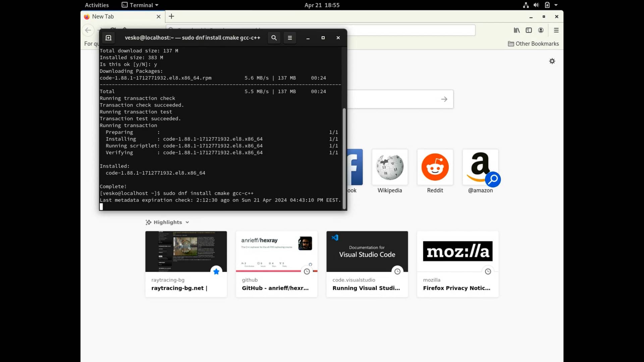
Task: Open the Activities overview
Action: pos(97,5)
